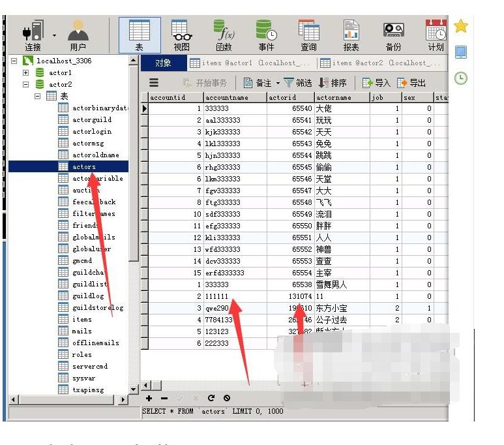The width and height of the screenshot is (504, 445).
Task: Select the 表 table toolbar button
Action: click(x=140, y=35)
